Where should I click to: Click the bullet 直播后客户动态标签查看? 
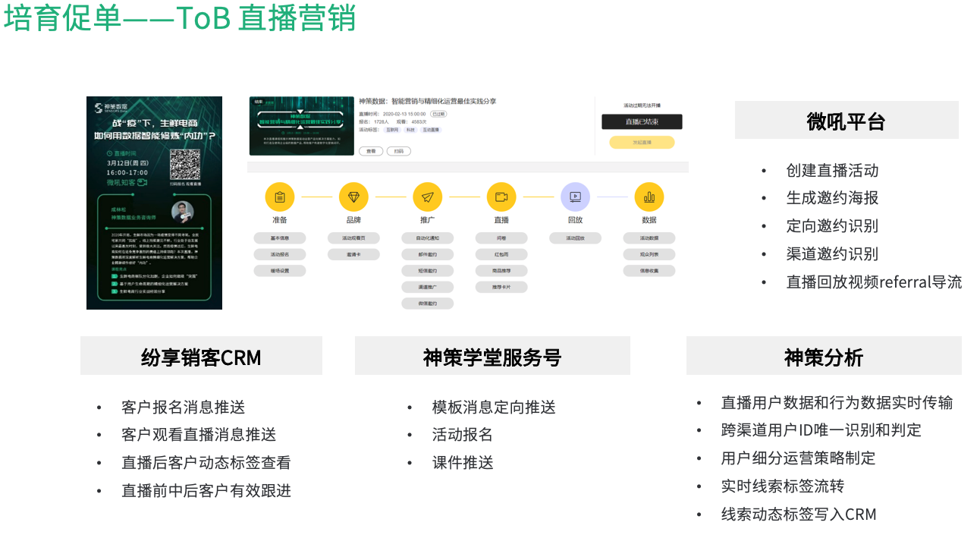[206, 462]
